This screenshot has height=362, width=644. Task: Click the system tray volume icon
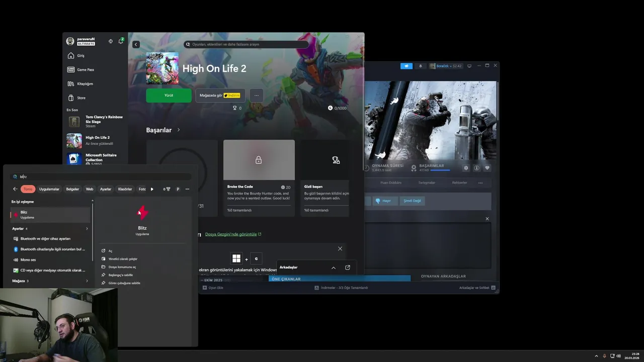[618, 356]
